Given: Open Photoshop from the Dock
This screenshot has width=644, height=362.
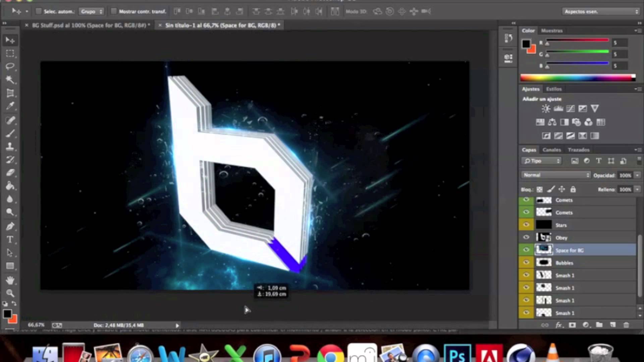Looking at the screenshot, I should tap(457, 353).
